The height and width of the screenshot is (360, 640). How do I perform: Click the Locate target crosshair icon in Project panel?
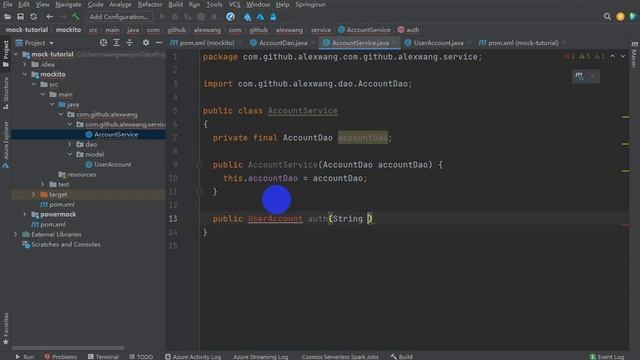click(103, 43)
